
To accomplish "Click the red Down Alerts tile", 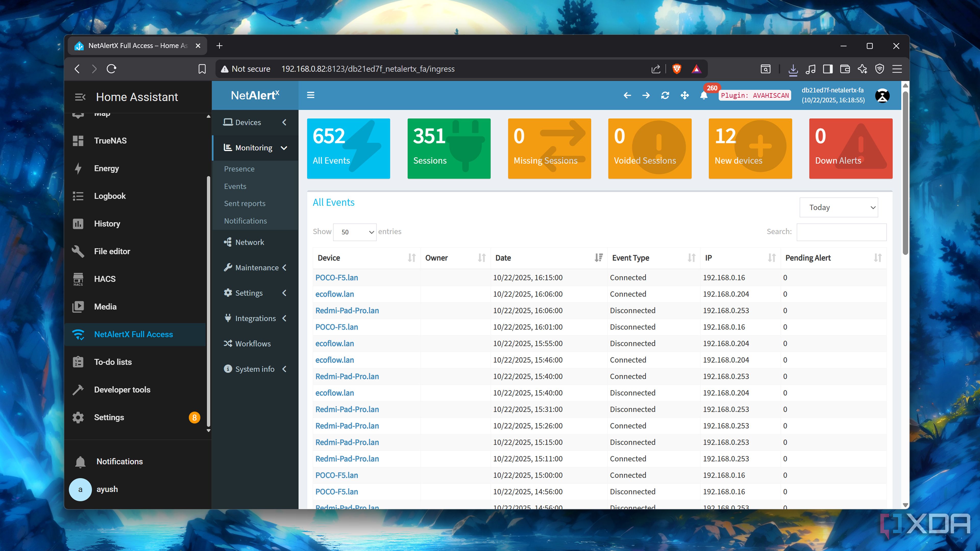I will [850, 148].
